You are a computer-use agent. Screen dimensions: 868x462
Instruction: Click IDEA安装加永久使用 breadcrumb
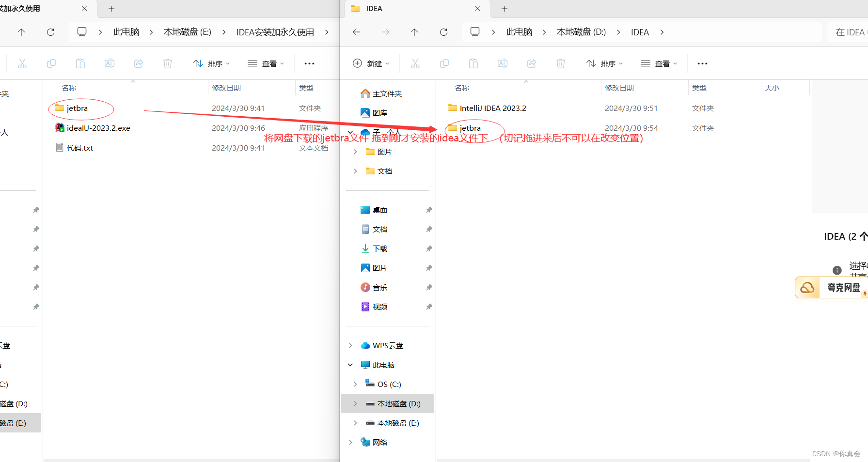(275, 32)
